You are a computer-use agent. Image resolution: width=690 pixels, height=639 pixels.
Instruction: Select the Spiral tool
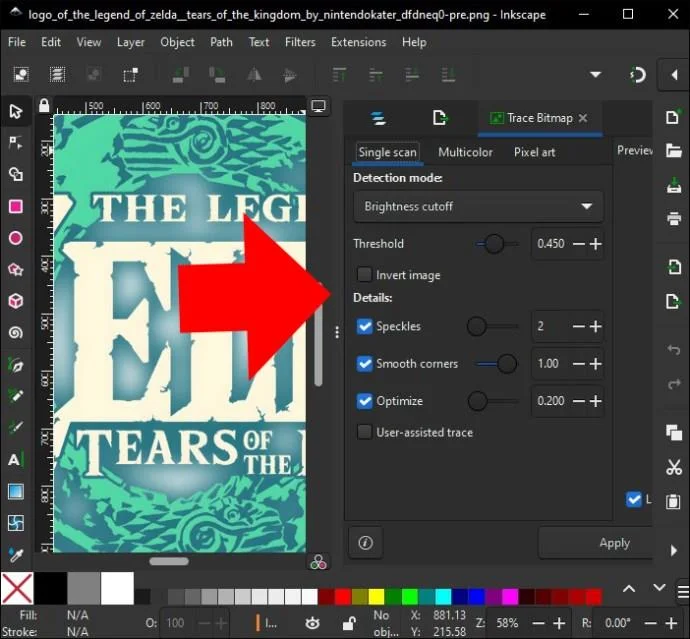tap(16, 333)
